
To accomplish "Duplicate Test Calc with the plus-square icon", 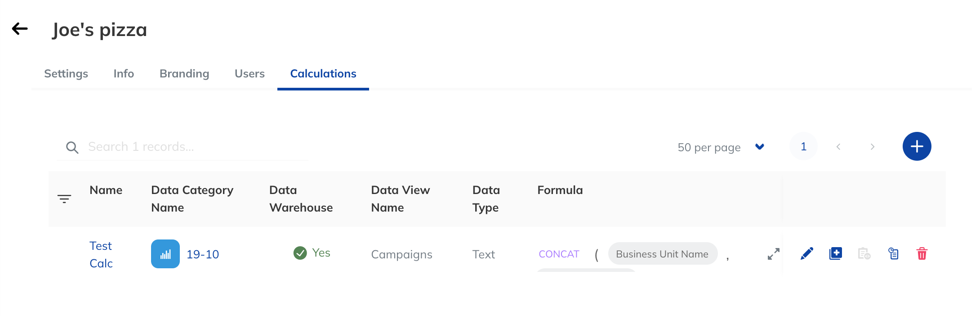I will [x=835, y=253].
